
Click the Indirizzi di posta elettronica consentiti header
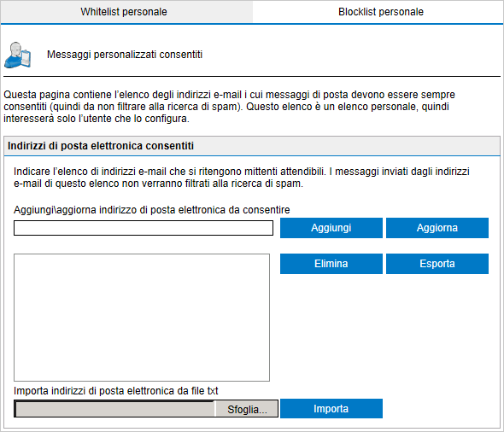(101, 146)
